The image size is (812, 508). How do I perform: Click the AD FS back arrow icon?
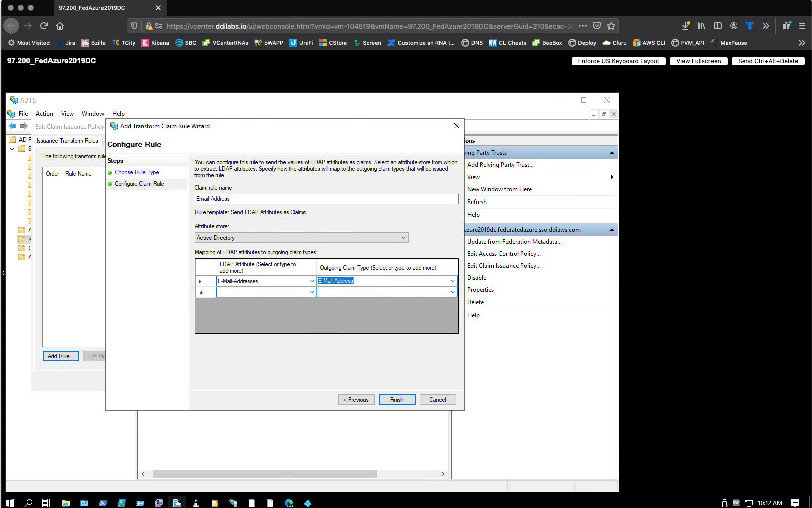pyautogui.click(x=12, y=126)
